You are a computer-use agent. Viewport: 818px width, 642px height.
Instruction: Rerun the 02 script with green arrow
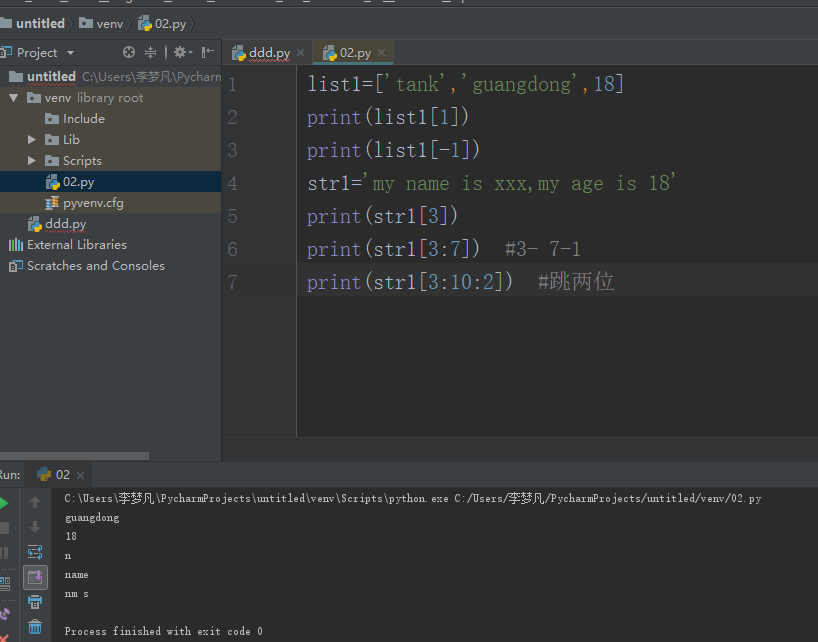click(4, 502)
